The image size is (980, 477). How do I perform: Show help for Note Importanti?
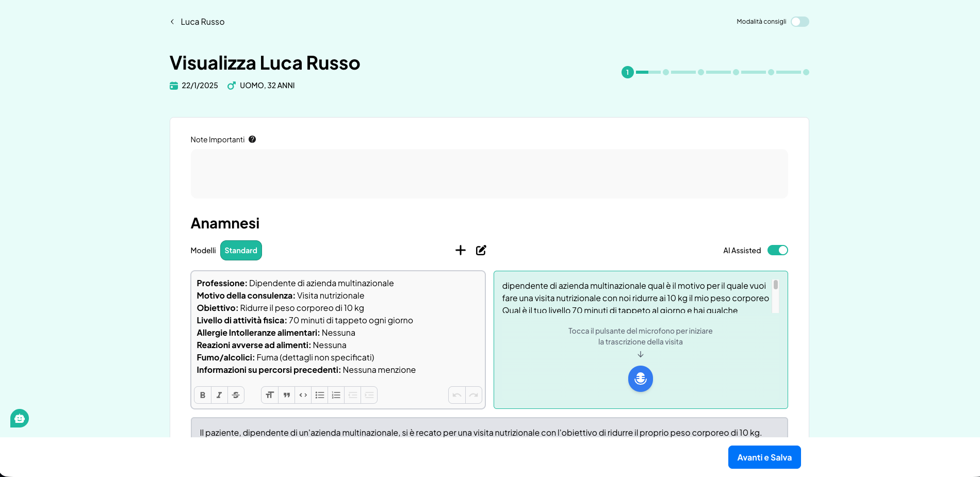point(252,139)
